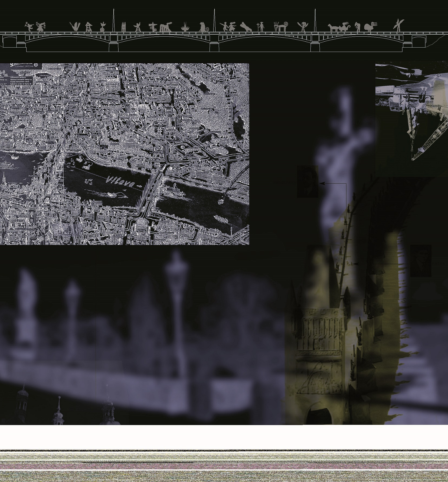The image size is (448, 482).
Task: Open the Kafka portrait thumbnail
Action: (421, 261)
